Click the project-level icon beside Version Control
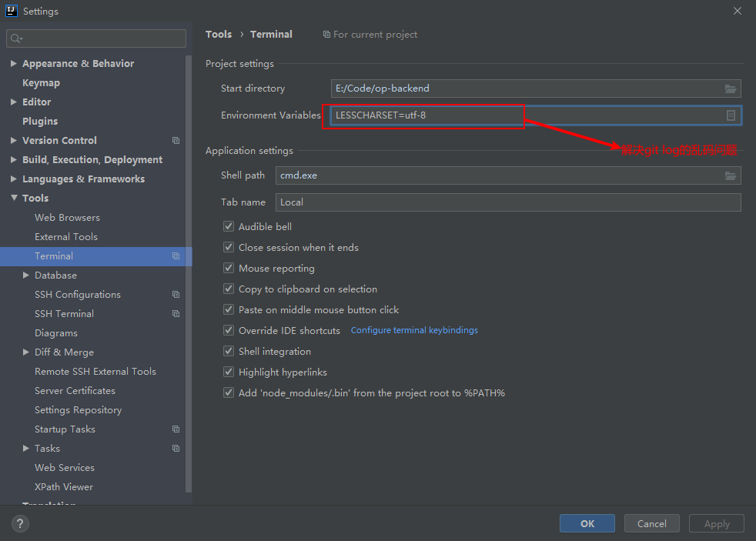The width and height of the screenshot is (756, 541). 176,141
